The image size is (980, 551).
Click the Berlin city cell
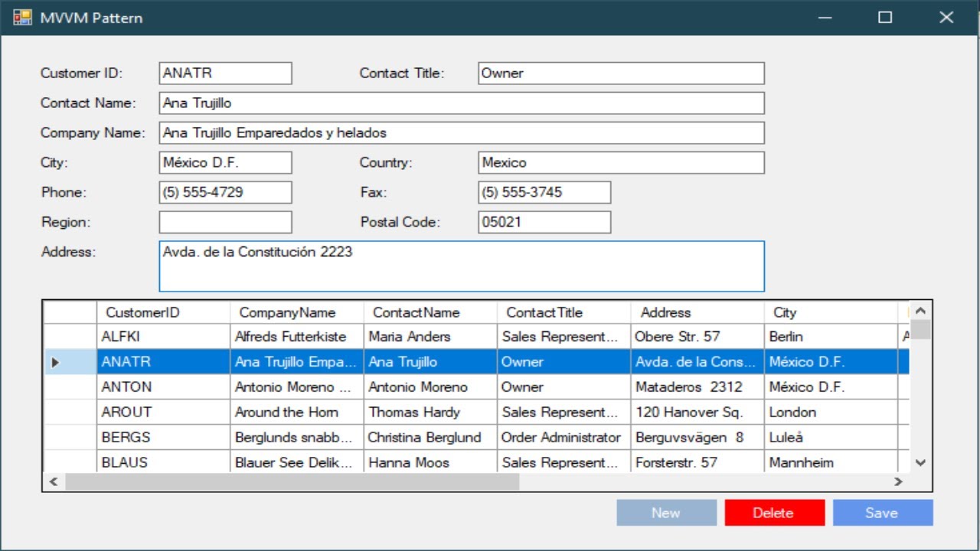click(x=831, y=337)
